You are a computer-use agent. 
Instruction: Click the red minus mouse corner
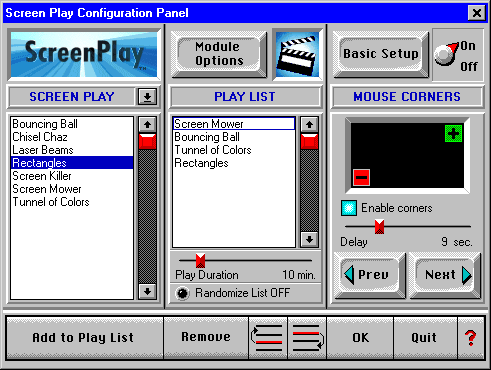[x=361, y=177]
